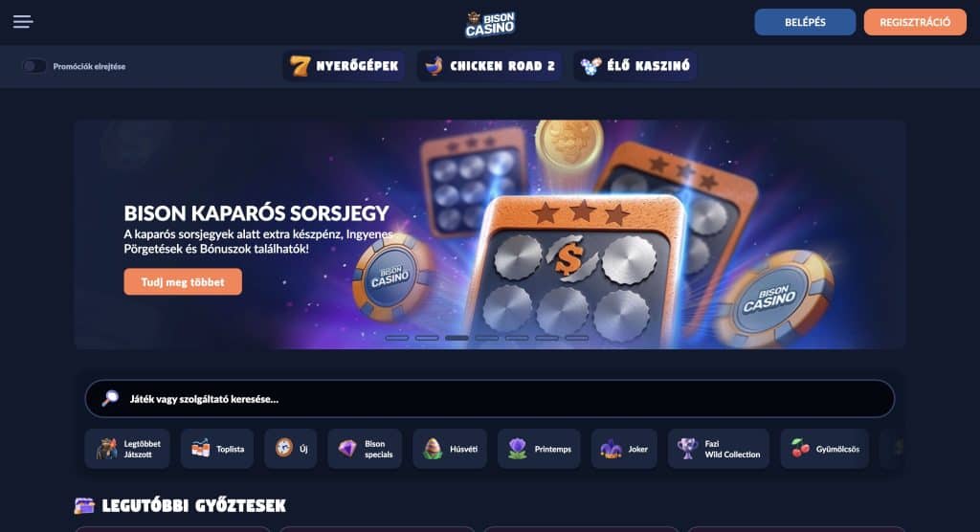Click the Bison Casino logo
The image size is (980, 532).
tap(490, 23)
